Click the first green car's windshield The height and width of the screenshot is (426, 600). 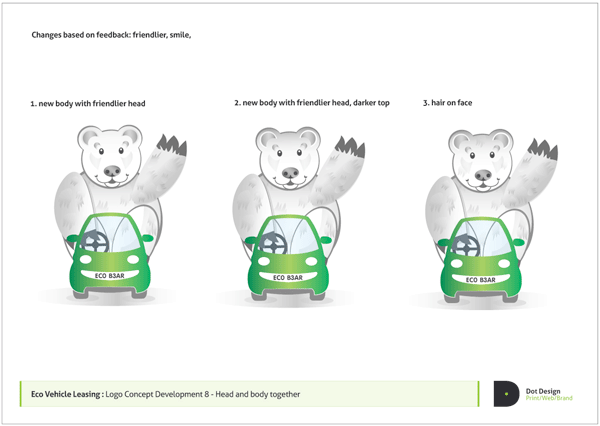point(111,237)
